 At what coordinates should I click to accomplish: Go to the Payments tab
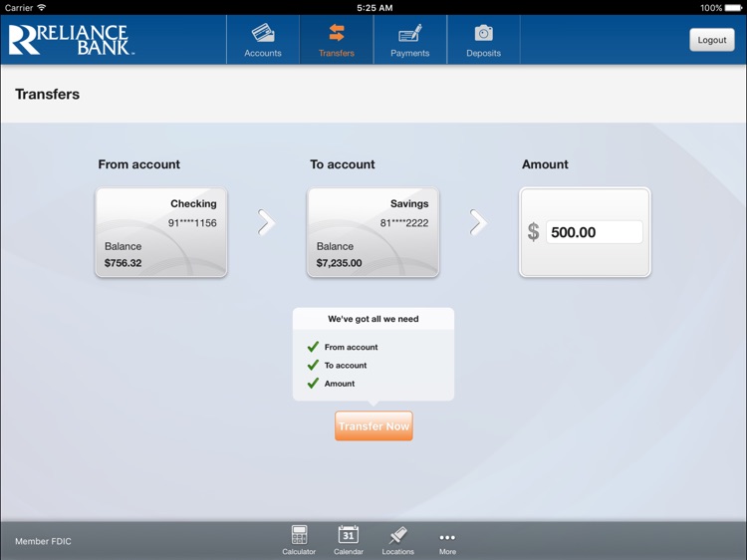pos(409,40)
